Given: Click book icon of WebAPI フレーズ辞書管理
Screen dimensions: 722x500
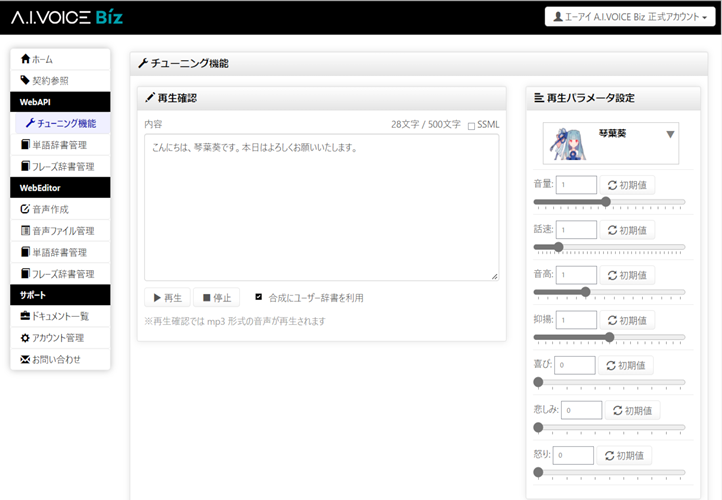Looking at the screenshot, I should [x=25, y=166].
